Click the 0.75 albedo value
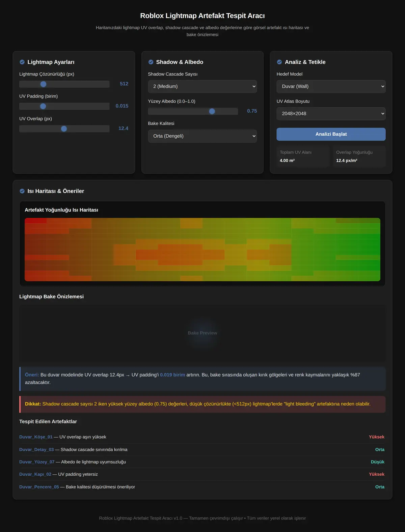This screenshot has width=405, height=532. coord(252,111)
